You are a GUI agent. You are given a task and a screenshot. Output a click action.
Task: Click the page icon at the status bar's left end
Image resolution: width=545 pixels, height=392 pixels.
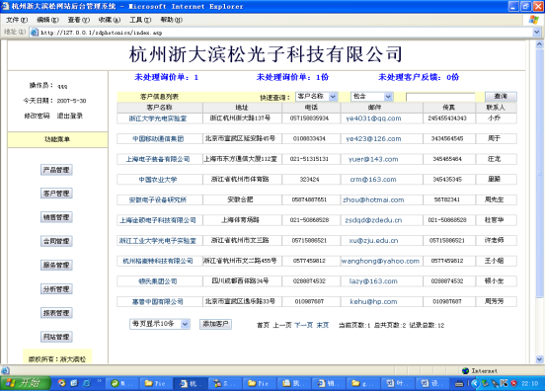5,370
